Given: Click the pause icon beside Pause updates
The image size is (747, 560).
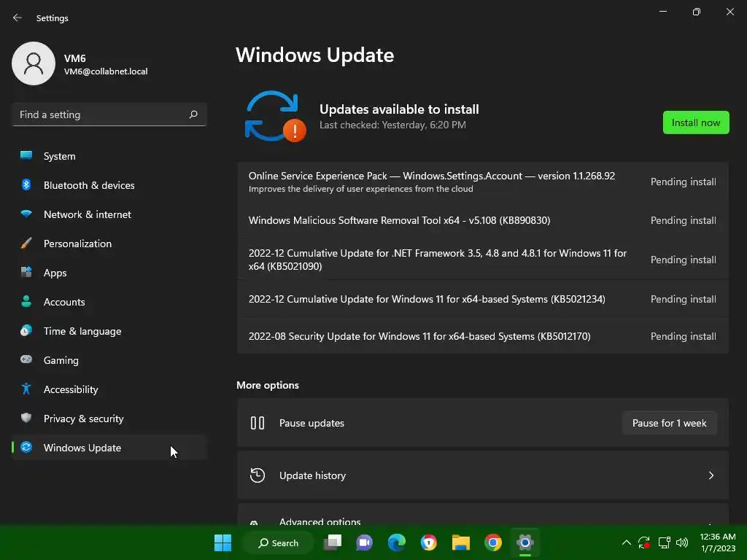Looking at the screenshot, I should [258, 423].
